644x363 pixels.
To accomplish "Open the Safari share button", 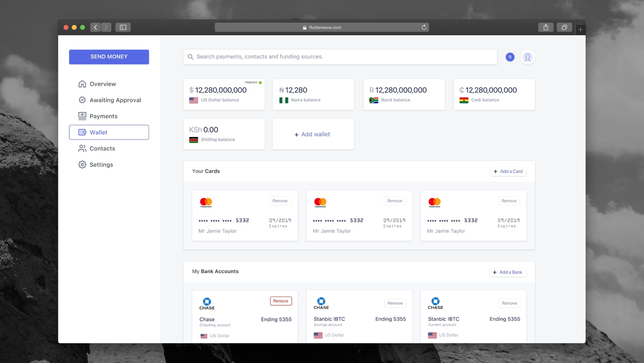I will click(x=546, y=27).
